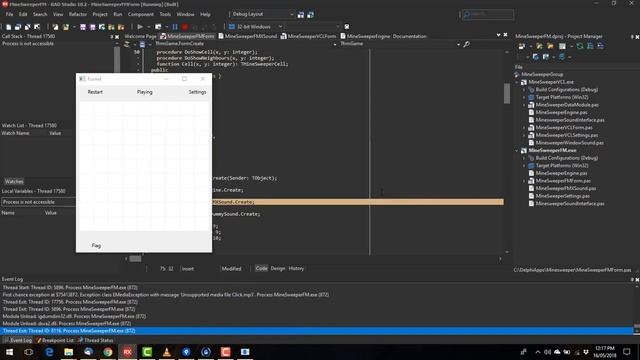Click the volume icon in the system tray

[x=547, y=352]
